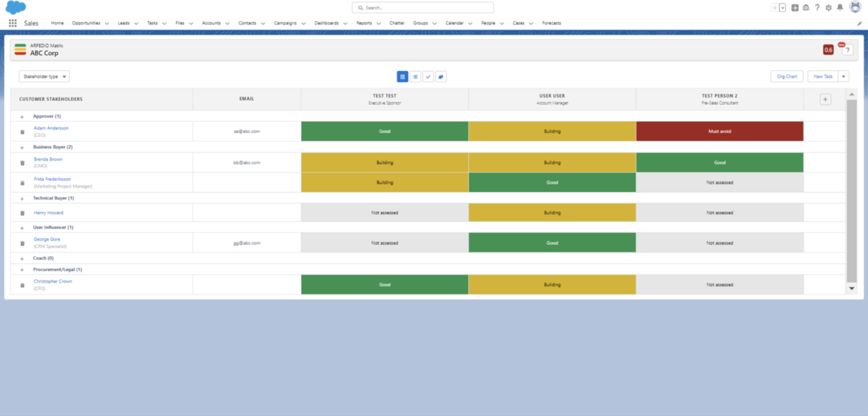868x416 pixels.
Task: Expand the Accounts tab chevron
Action: tap(227, 23)
